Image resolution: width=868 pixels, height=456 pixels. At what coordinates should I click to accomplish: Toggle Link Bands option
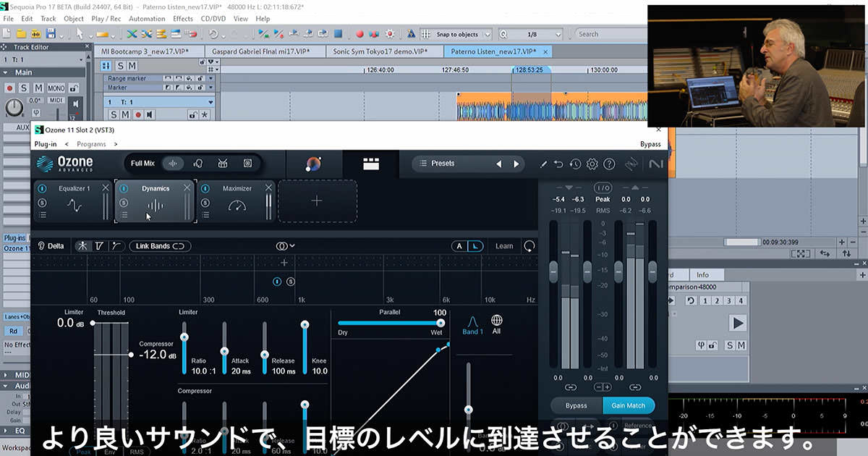160,246
